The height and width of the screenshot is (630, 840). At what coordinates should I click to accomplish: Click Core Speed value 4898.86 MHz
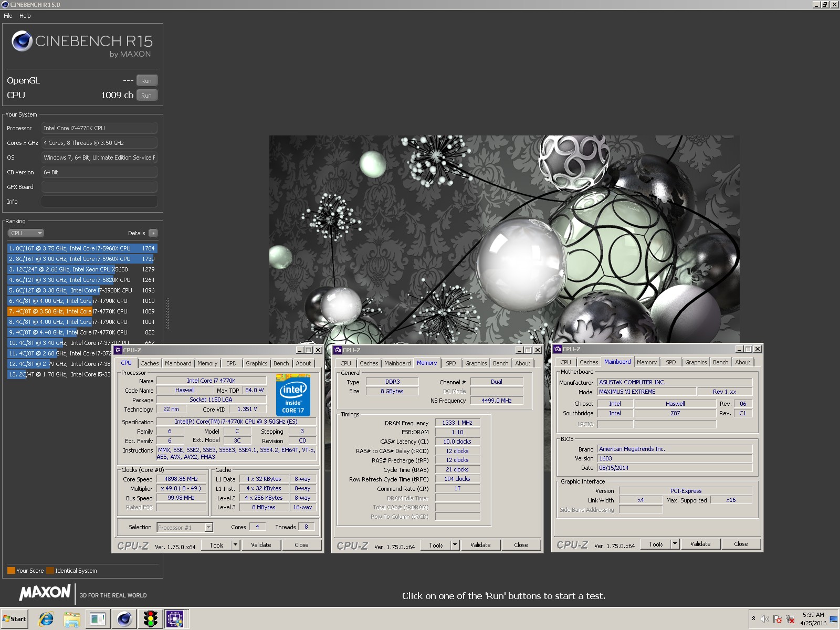[181, 479]
